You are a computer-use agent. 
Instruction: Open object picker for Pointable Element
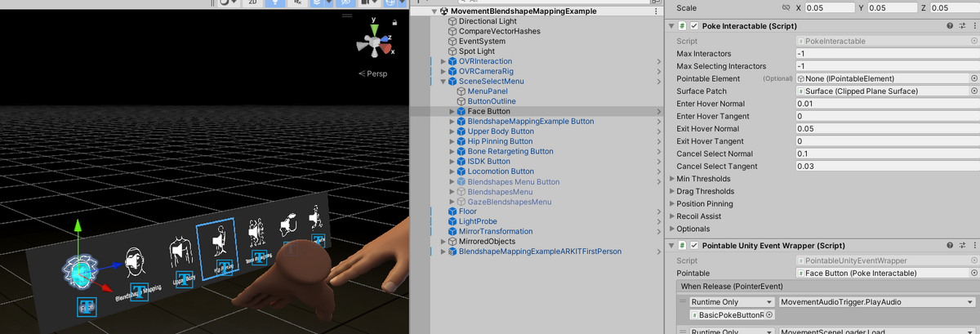pos(973,78)
